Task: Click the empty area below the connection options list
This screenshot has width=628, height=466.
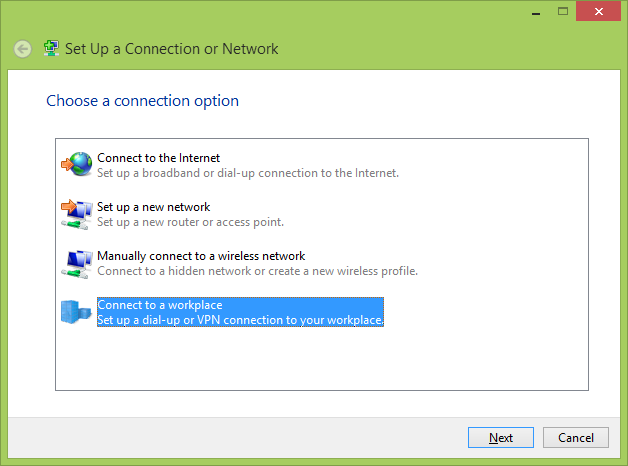Action: coord(322,358)
